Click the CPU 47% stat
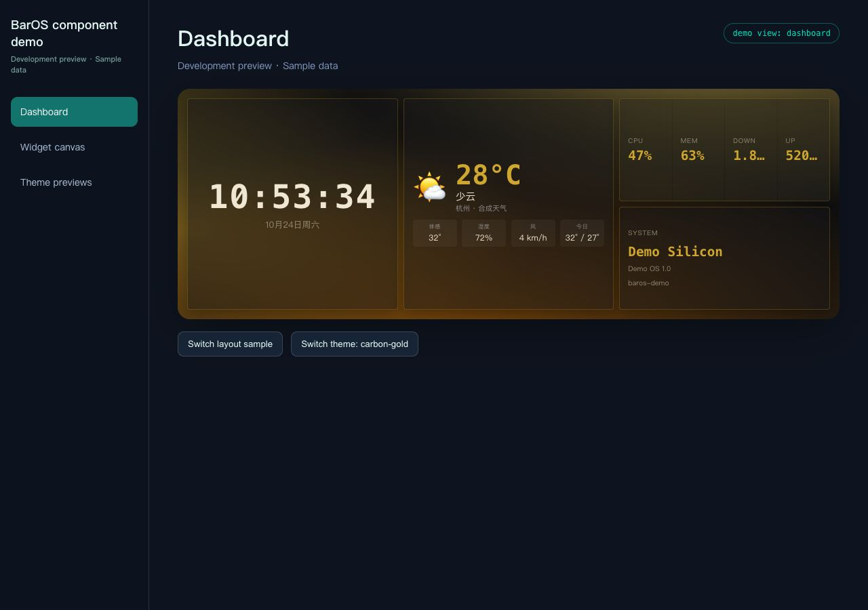 646,150
